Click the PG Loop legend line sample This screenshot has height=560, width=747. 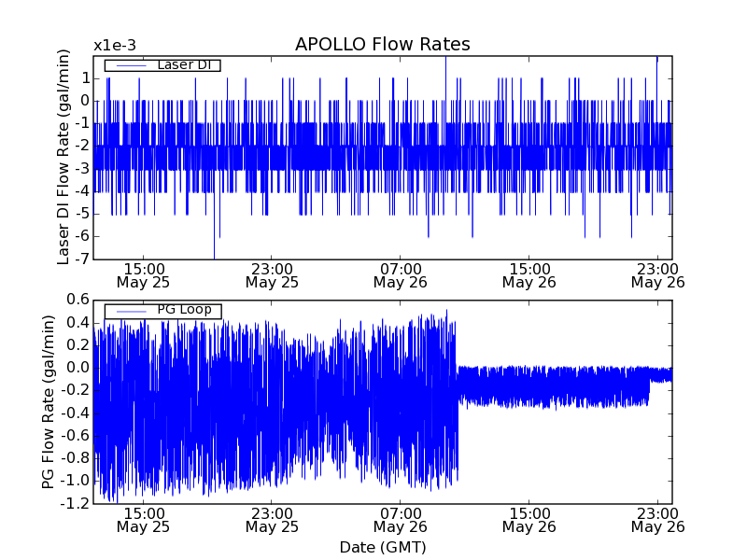point(126,310)
